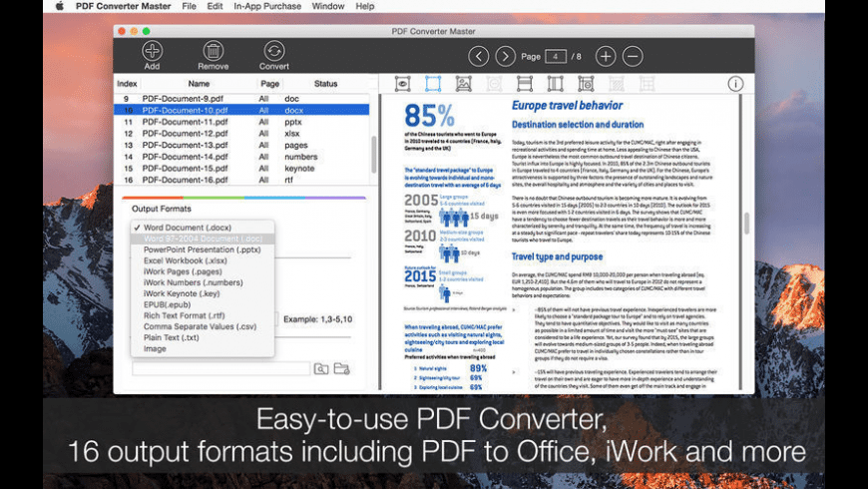This screenshot has width=868, height=489.
Task: Open the In-App Purchase menu
Action: point(267,6)
